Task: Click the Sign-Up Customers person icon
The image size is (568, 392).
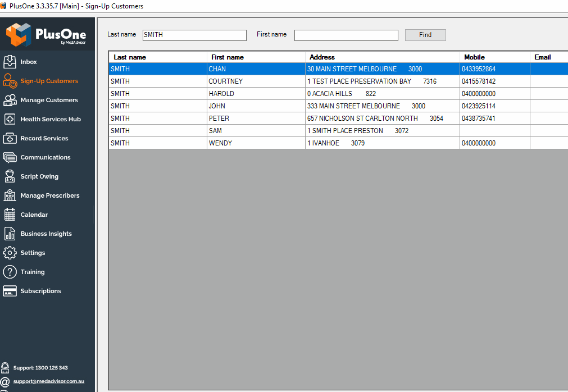Action: tap(10, 81)
